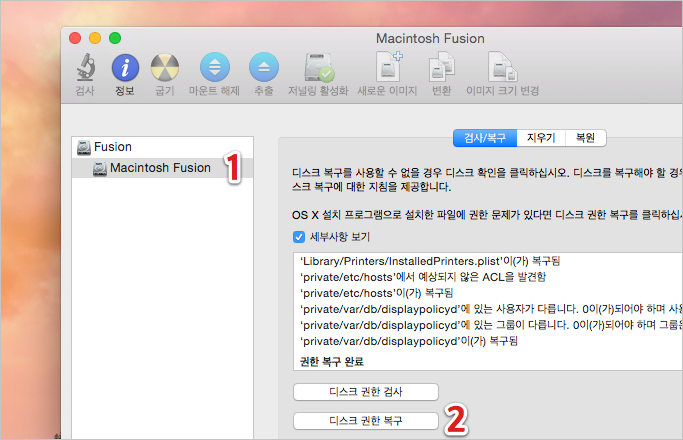Screen dimensions: 683x440
Task: Click the 'private/etc/hosts'이(가) 복구됨 line
Action: coord(376,293)
